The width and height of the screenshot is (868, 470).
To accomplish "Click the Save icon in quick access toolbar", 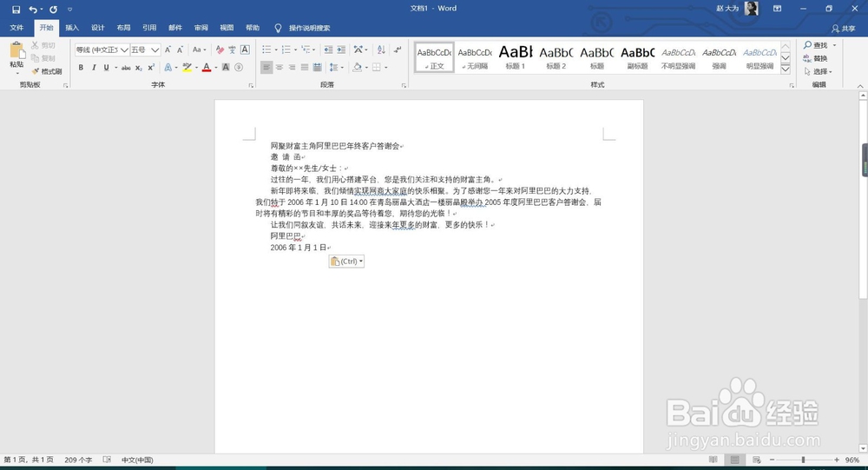I will click(x=16, y=10).
